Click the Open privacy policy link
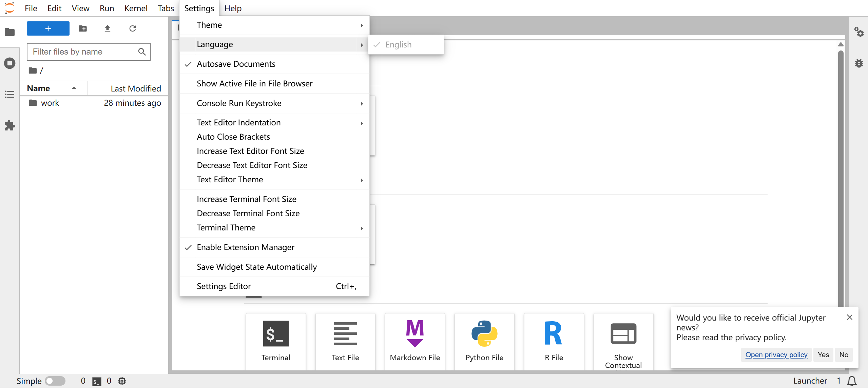 tap(776, 355)
